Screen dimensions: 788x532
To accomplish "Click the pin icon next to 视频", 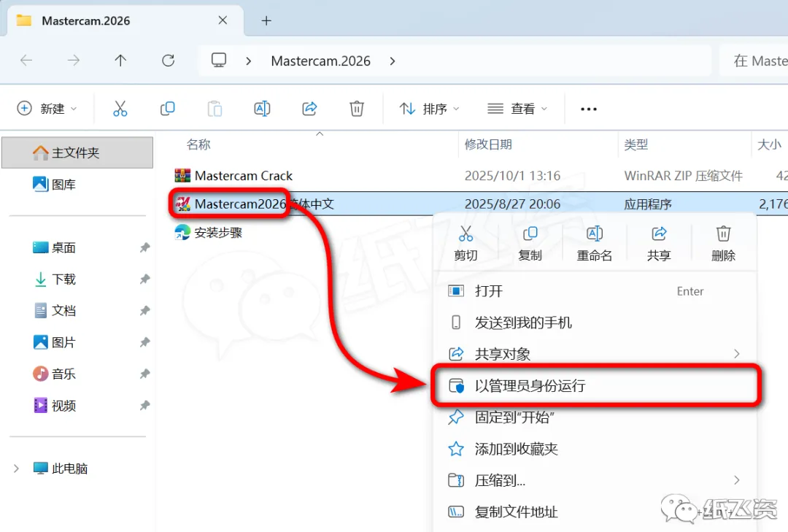I will (x=144, y=405).
